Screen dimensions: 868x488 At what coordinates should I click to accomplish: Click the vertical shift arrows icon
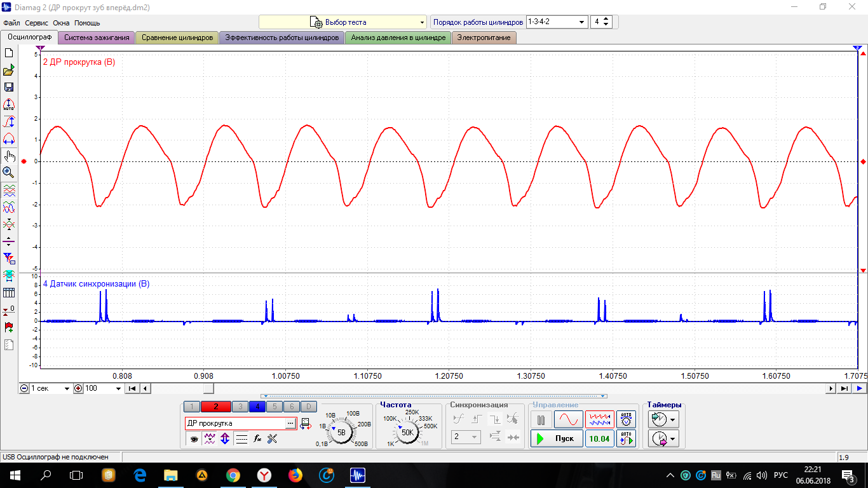225,438
